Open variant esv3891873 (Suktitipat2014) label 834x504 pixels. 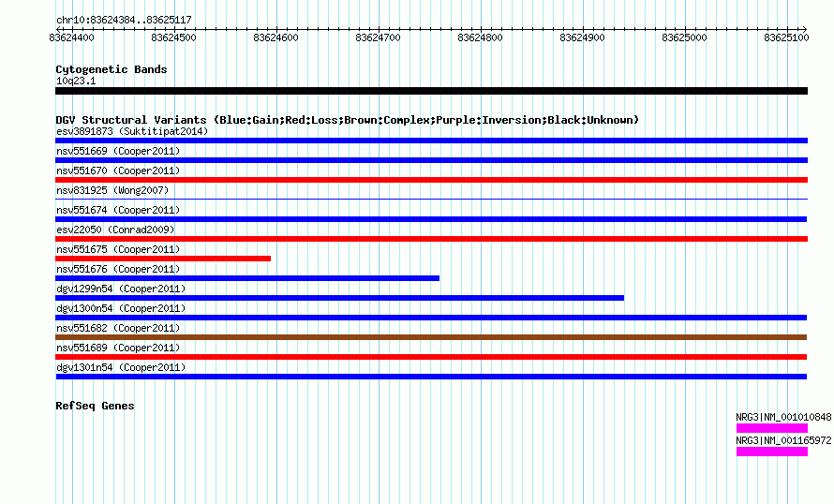132,131
